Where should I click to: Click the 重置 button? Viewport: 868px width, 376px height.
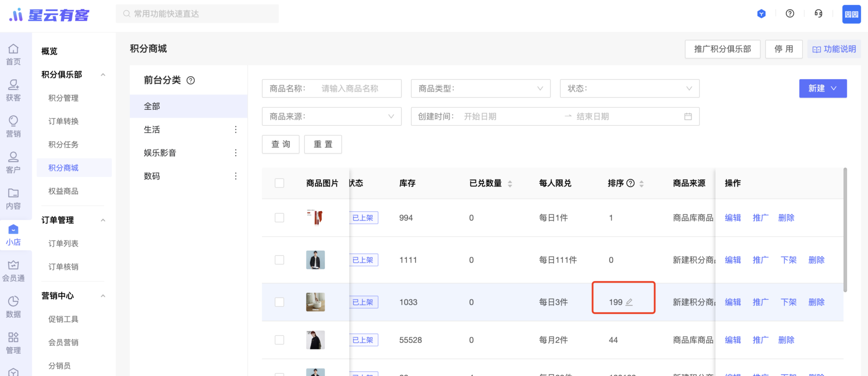[x=323, y=144]
